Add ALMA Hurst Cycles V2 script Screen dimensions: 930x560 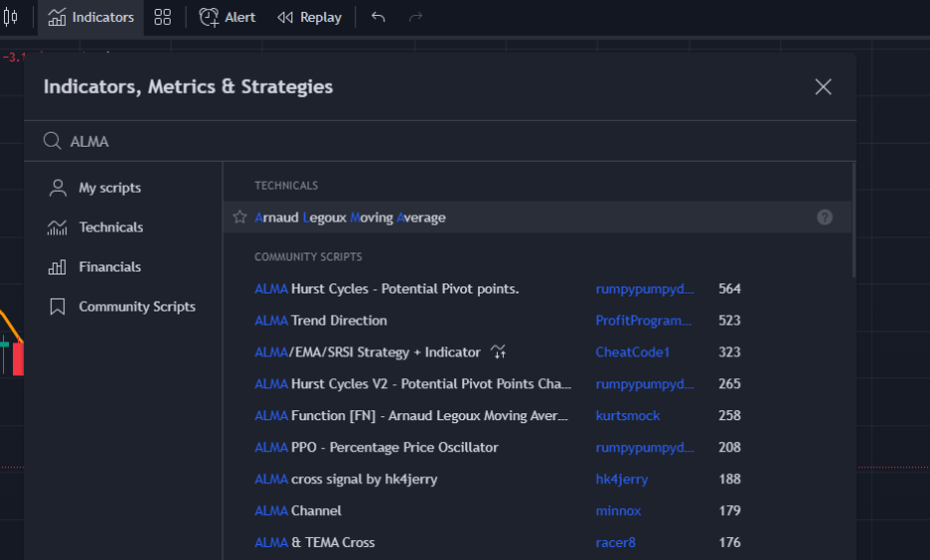[412, 384]
